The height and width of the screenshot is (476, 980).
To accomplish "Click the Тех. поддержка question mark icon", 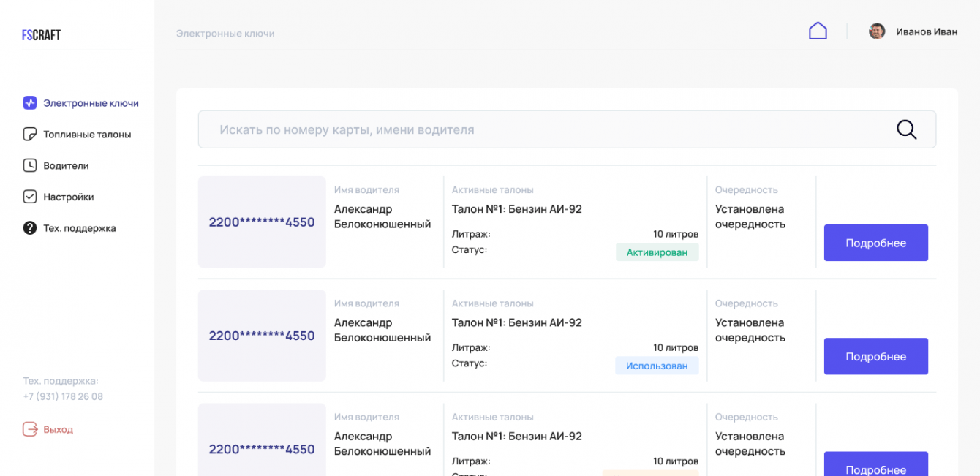I will [x=30, y=228].
